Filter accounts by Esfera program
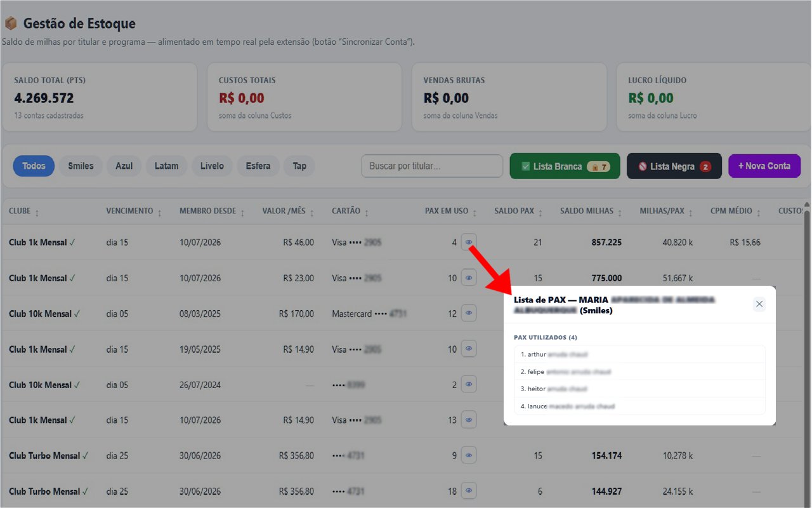Image resolution: width=812 pixels, height=508 pixels. [258, 166]
